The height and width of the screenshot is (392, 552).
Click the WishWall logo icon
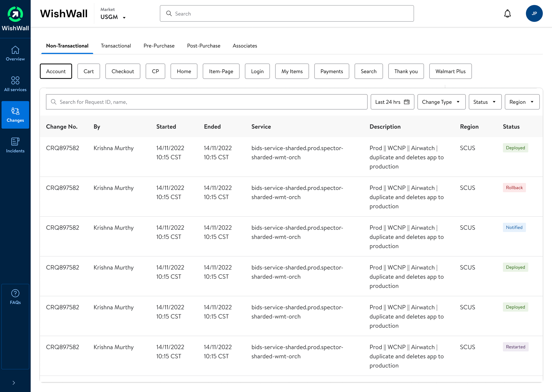[15, 14]
